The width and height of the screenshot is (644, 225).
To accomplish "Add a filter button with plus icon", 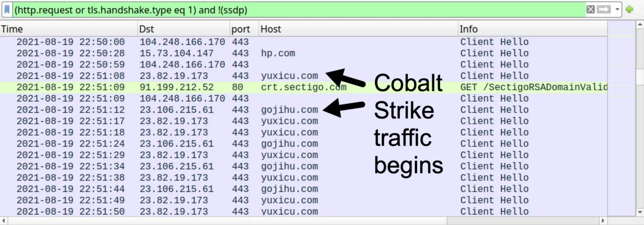I will click(629, 10).
